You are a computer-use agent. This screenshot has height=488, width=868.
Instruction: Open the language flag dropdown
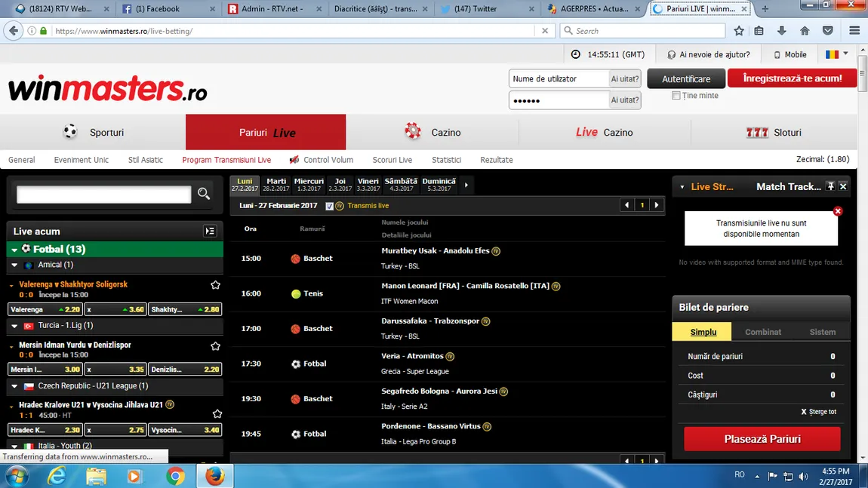[x=836, y=54]
